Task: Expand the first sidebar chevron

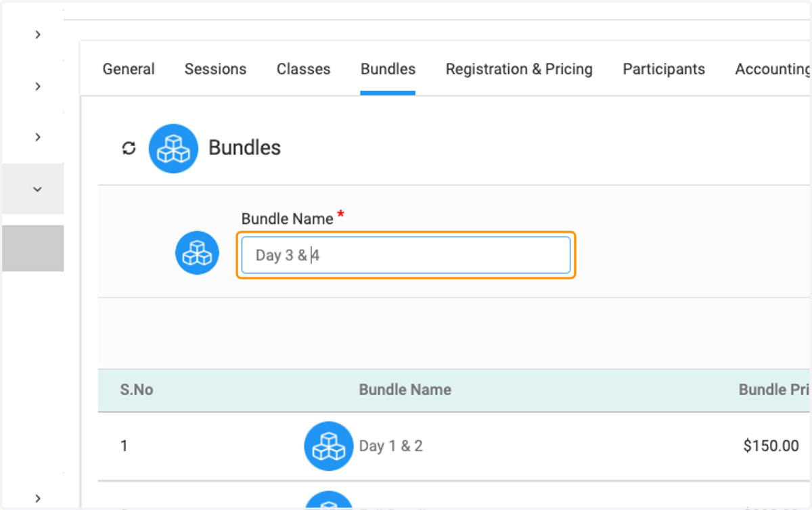Action: tap(38, 34)
